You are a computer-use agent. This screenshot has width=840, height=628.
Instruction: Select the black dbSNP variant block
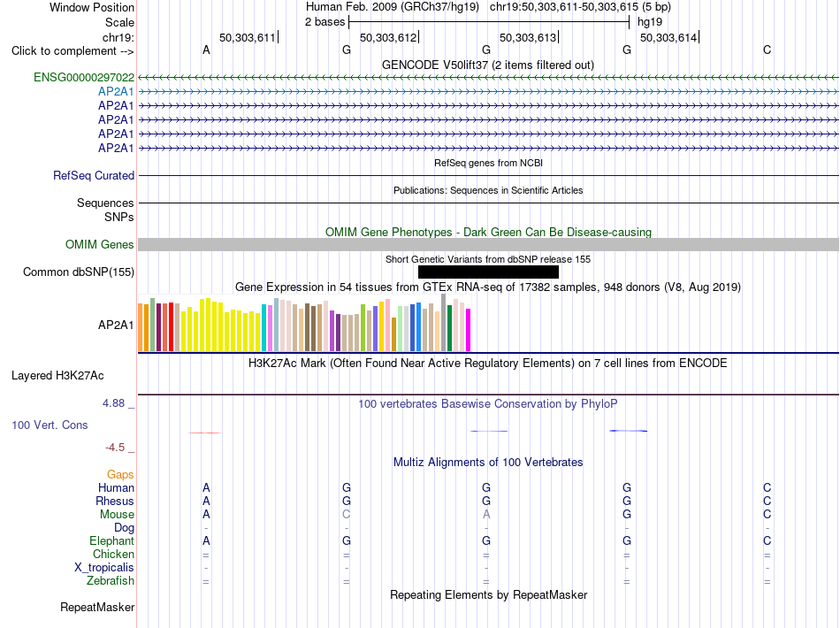(x=488, y=272)
